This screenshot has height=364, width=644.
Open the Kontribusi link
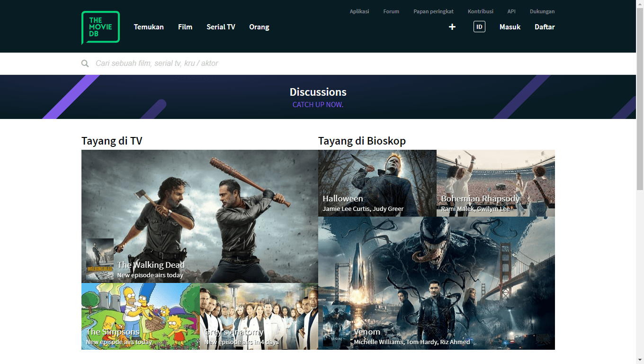[x=481, y=11]
